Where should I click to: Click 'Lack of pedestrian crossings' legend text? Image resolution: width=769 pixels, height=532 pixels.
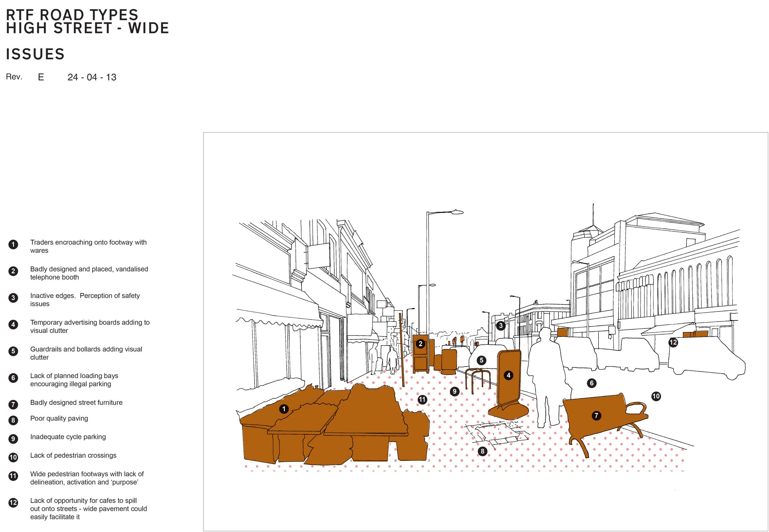(x=73, y=455)
